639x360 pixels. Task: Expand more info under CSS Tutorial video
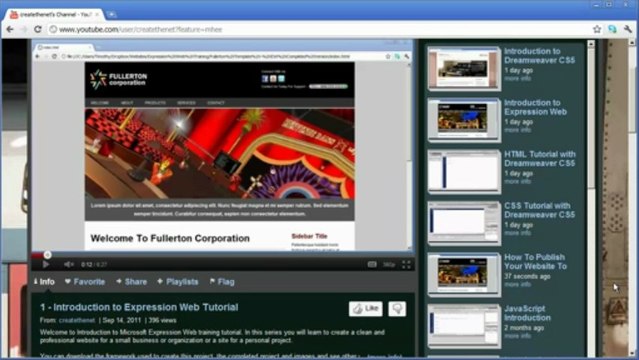click(x=518, y=233)
